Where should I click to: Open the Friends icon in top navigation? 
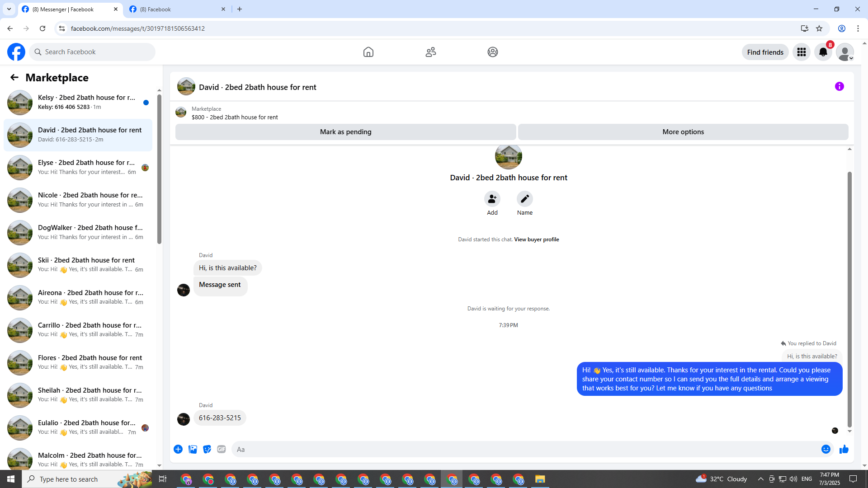(430, 52)
